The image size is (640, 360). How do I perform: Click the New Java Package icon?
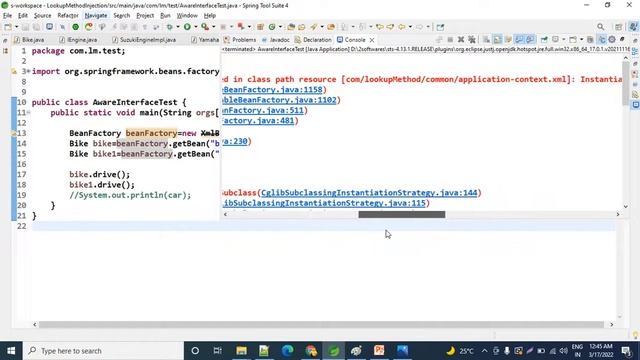260,27
